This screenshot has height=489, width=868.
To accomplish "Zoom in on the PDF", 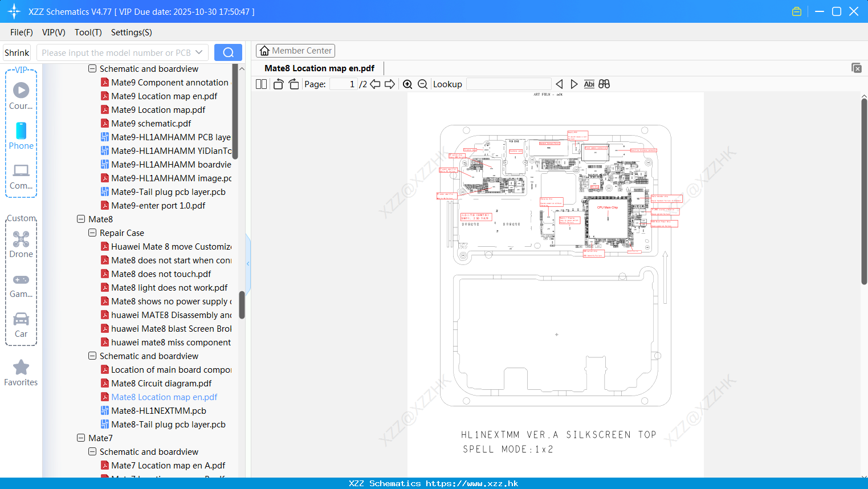I will pos(407,84).
